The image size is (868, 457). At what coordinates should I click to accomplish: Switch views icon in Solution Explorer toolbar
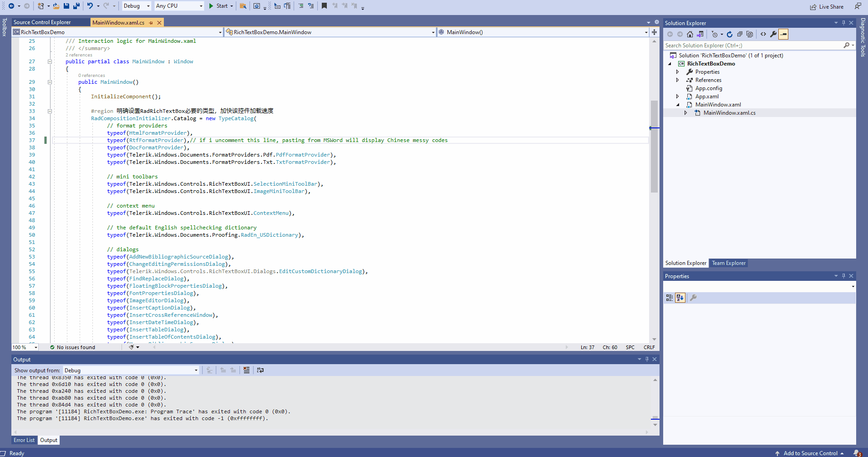700,34
